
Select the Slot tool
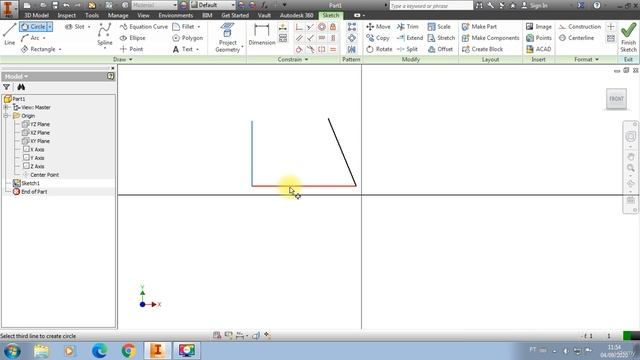[x=75, y=27]
